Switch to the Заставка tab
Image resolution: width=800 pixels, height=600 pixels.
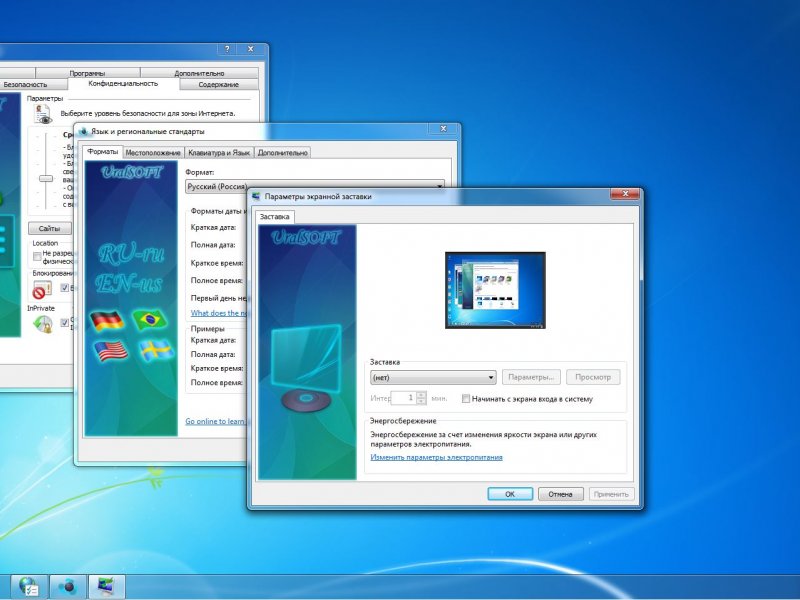tap(274, 217)
